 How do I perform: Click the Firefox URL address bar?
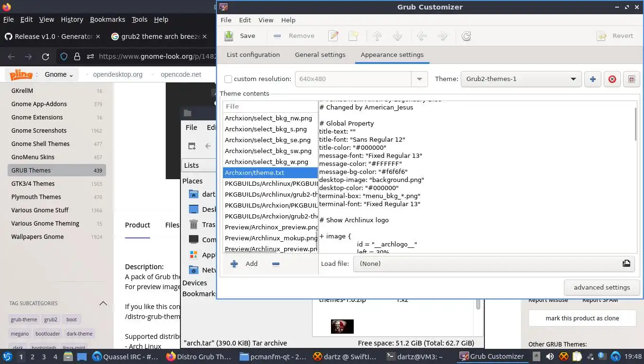click(x=156, y=56)
